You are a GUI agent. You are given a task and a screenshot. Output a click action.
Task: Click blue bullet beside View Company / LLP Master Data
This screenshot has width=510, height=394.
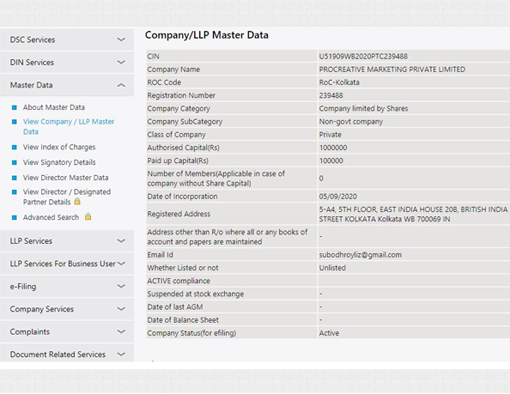click(x=14, y=122)
